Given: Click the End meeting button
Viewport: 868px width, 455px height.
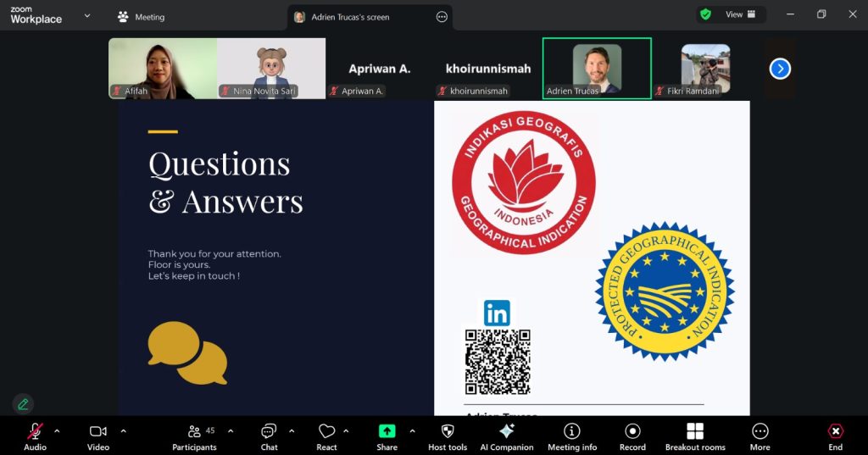Looking at the screenshot, I should (x=835, y=436).
